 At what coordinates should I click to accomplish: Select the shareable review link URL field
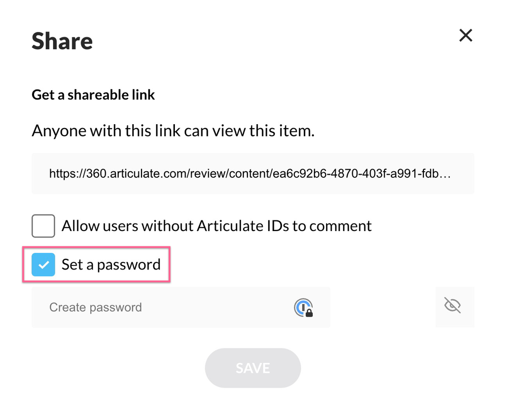(x=252, y=174)
